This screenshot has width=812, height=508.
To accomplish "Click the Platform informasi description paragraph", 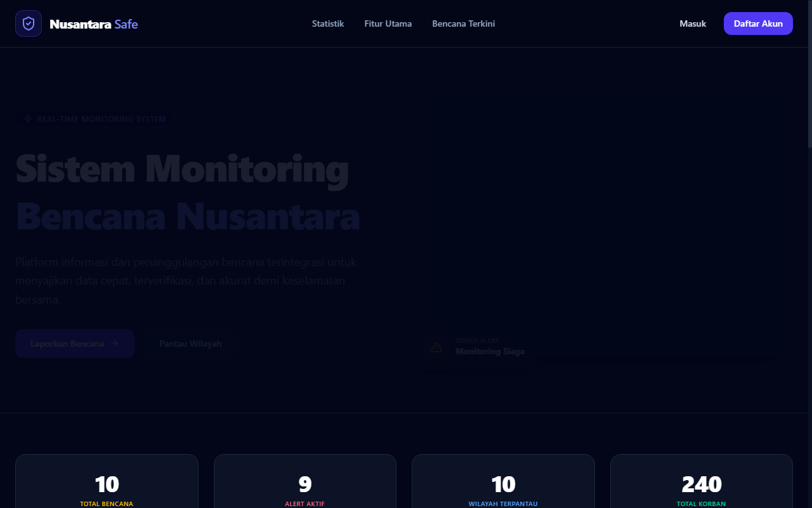I will tap(187, 281).
